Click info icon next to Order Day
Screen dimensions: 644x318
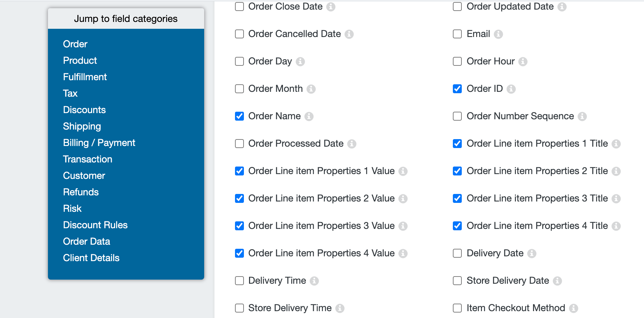coord(300,61)
